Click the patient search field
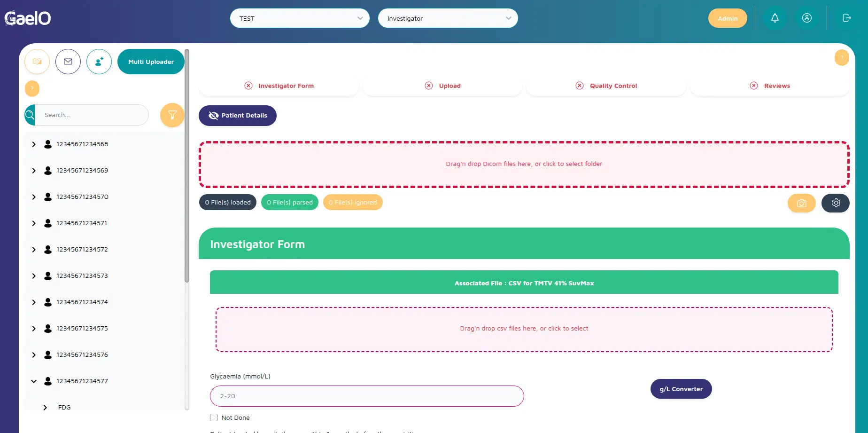This screenshot has height=433, width=868. point(92,115)
